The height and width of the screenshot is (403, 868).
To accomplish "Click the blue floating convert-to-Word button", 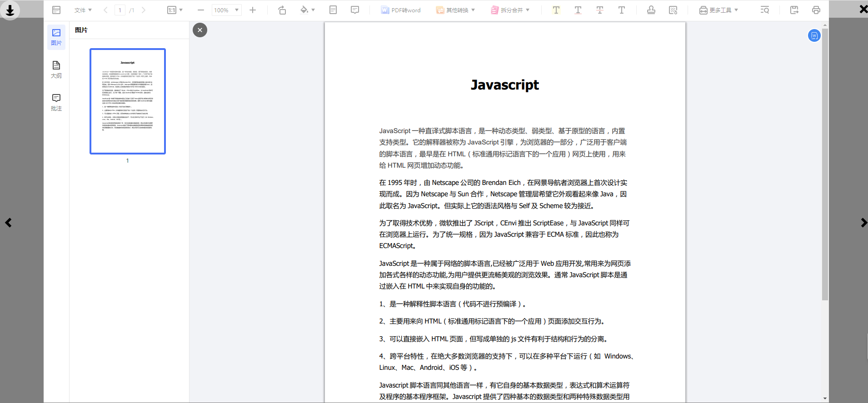I will (814, 35).
